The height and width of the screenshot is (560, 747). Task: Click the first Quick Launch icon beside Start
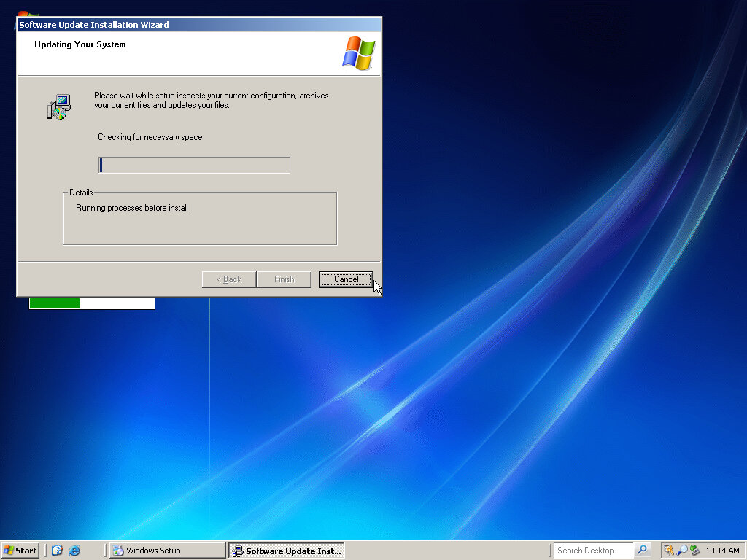(x=57, y=551)
